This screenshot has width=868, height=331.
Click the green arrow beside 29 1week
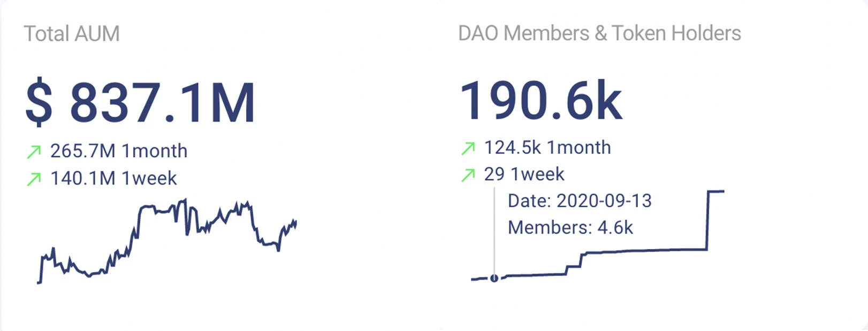tap(468, 175)
